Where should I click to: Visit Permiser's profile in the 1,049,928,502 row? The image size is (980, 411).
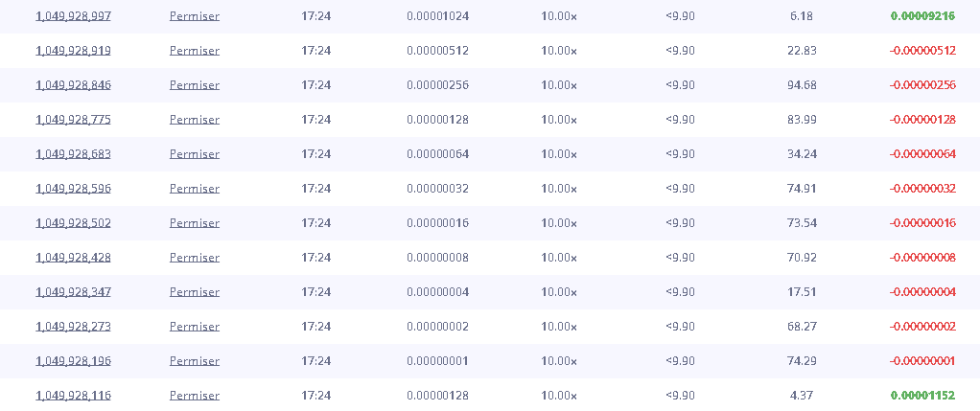(x=195, y=223)
